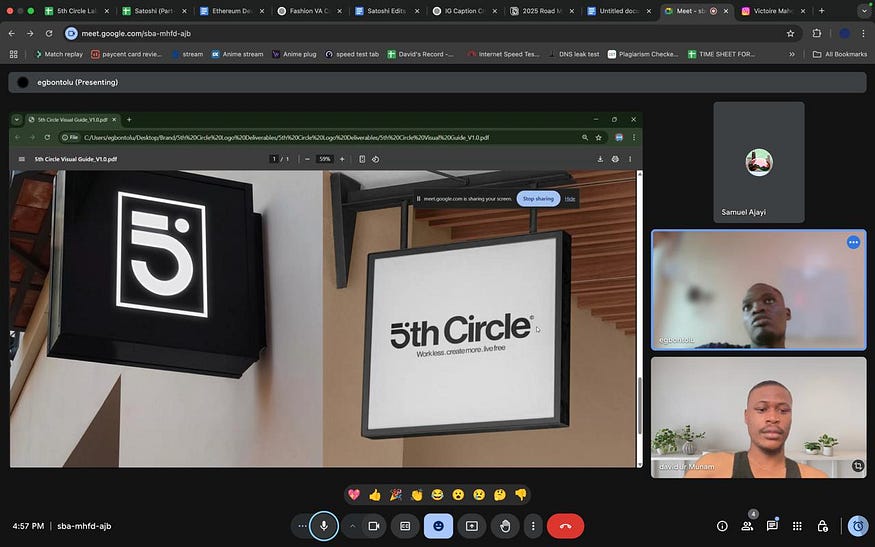Open the Plagiarism Checker bookmark

[x=643, y=54]
